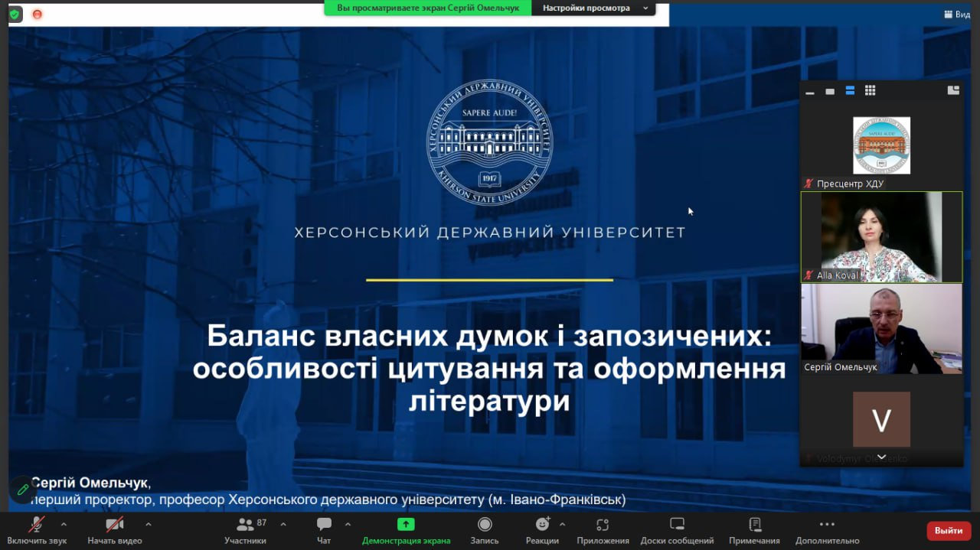Click the Kherson State University round logo
Screen dimensions: 980x550
489,143
